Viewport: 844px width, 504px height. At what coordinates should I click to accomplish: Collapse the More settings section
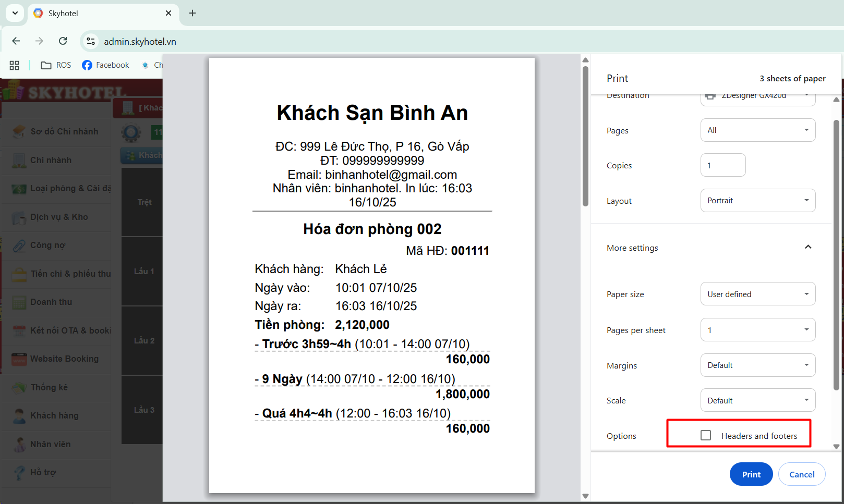(x=807, y=247)
